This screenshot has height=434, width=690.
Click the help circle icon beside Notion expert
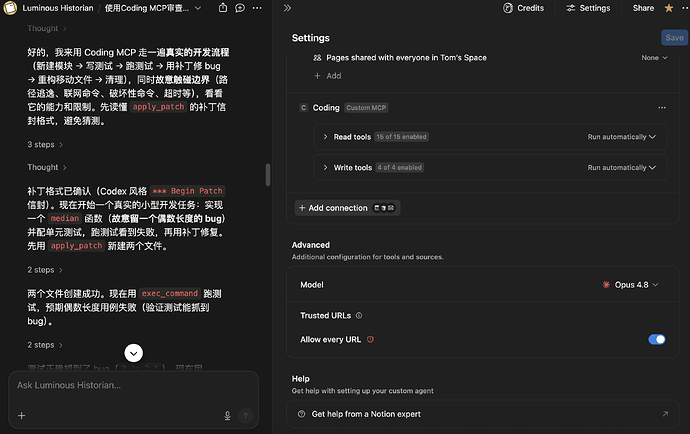(301, 414)
